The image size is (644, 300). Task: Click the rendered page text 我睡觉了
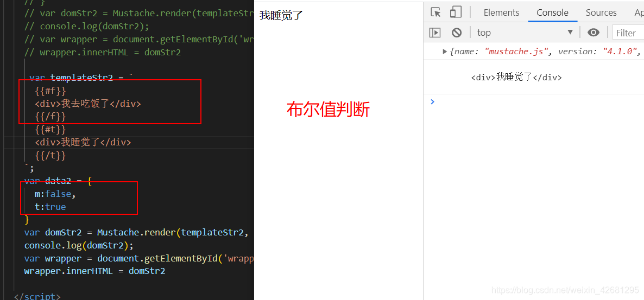pos(281,16)
